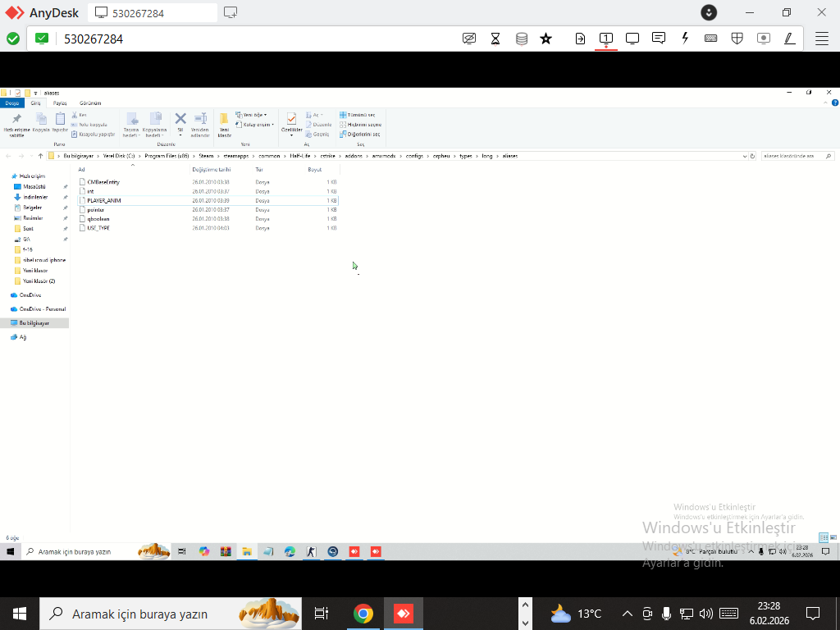Create Yeni klasör from ribbon

[225, 125]
